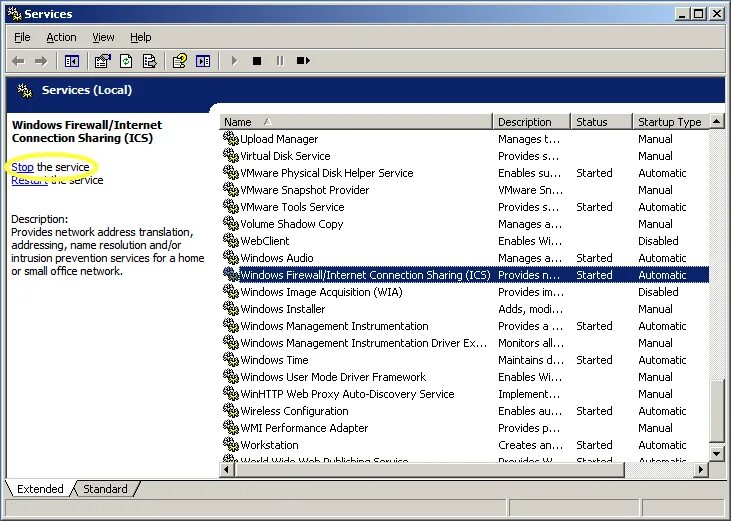Click gear icon beside WebClient

pyautogui.click(x=231, y=240)
